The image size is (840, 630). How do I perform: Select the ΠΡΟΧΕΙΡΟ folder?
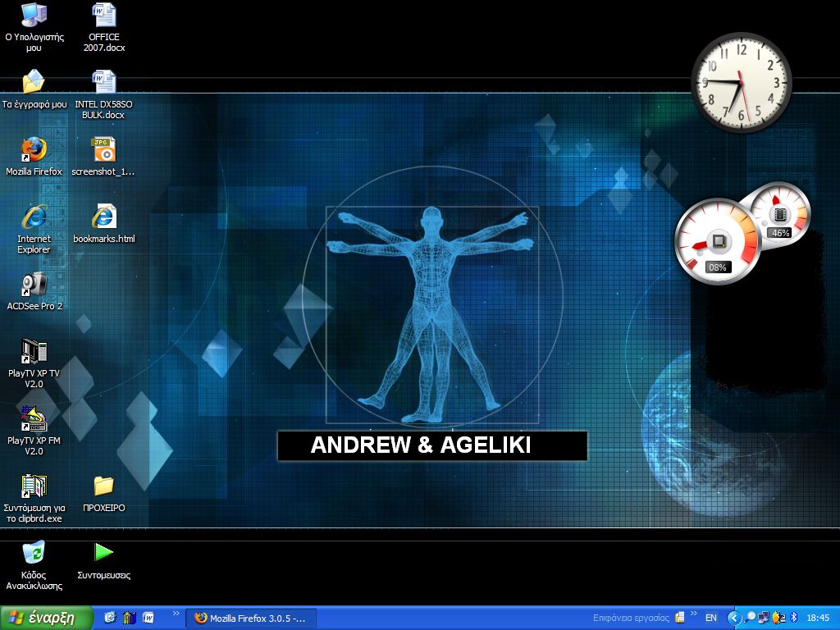click(x=104, y=493)
